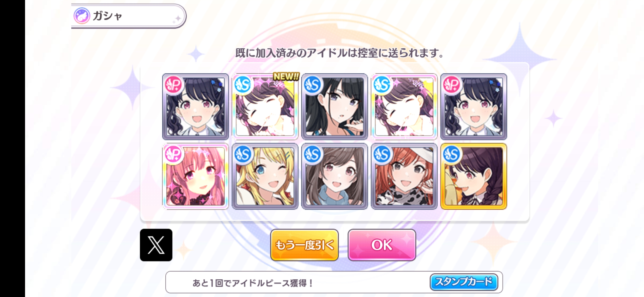Select the orange-haired idol with white hat
The width and height of the screenshot is (644, 297).
(x=404, y=176)
